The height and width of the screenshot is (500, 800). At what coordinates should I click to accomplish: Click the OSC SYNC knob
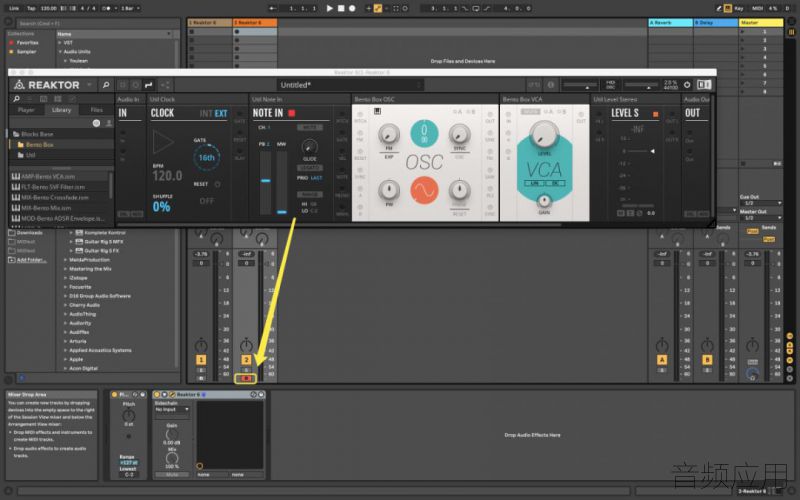pyautogui.click(x=459, y=134)
